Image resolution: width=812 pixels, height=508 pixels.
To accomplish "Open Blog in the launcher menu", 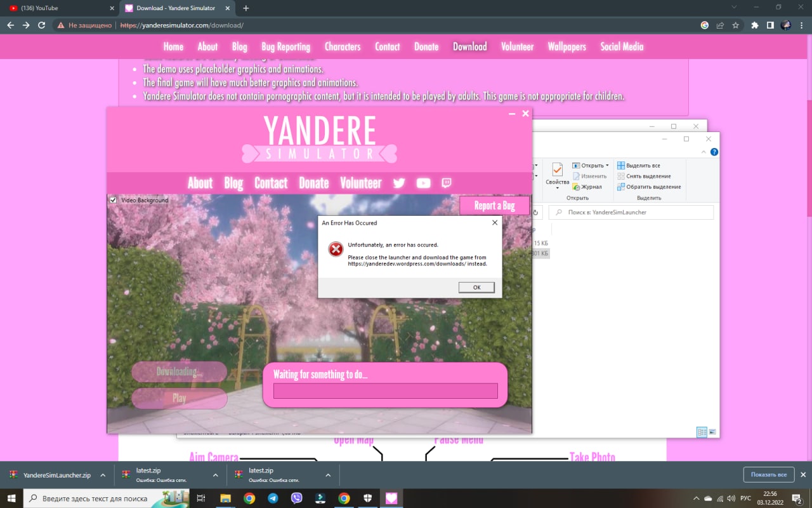I will tap(233, 183).
